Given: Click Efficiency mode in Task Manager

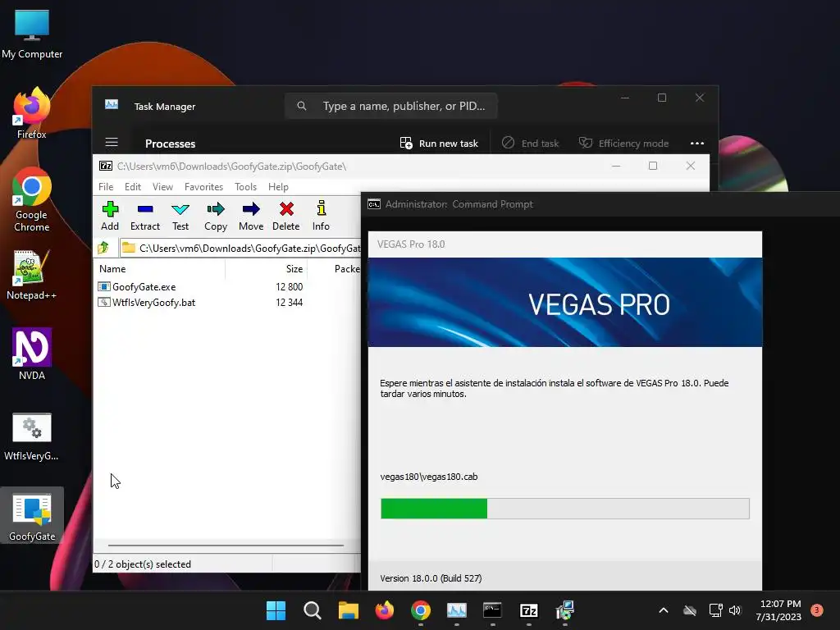Looking at the screenshot, I should (x=623, y=144).
